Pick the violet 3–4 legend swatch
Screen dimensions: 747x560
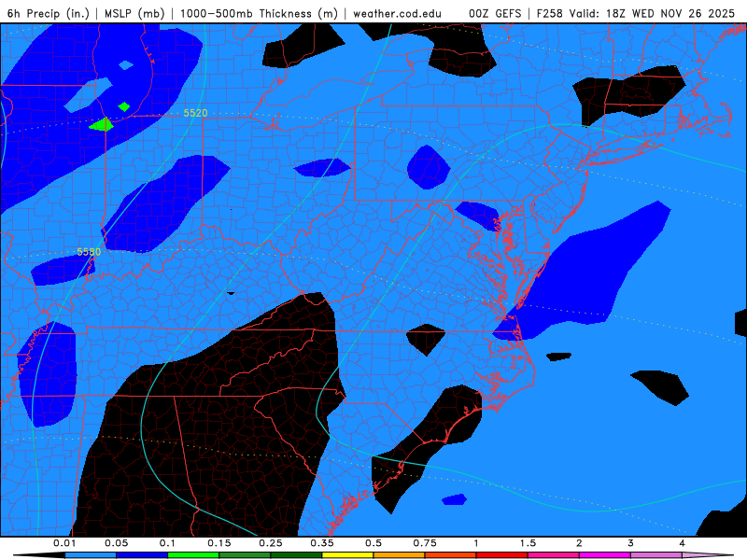[x=656, y=555]
